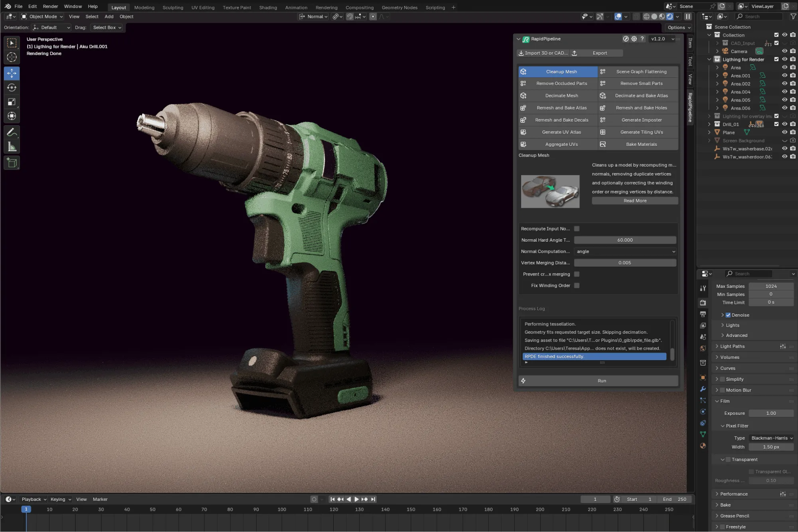This screenshot has height=532, width=798.
Task: Click the Read More button
Action: point(635,201)
